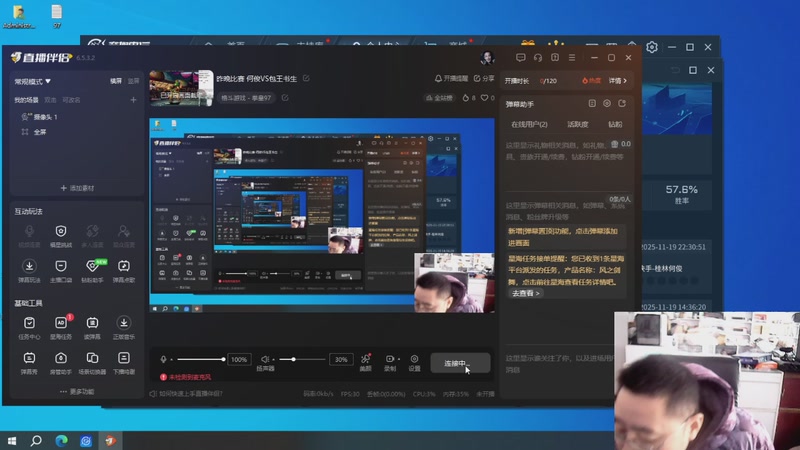Open taskbar search

(36, 440)
